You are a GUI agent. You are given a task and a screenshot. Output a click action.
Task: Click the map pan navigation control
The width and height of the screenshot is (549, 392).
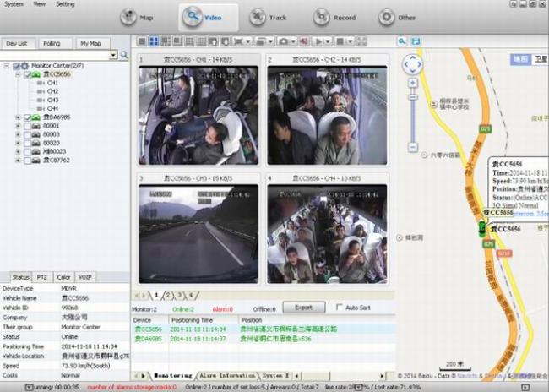pyautogui.click(x=412, y=65)
